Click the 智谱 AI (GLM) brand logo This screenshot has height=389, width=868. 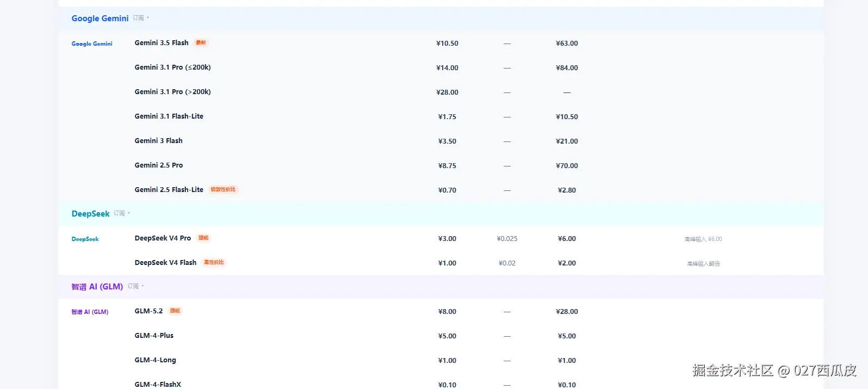90,312
